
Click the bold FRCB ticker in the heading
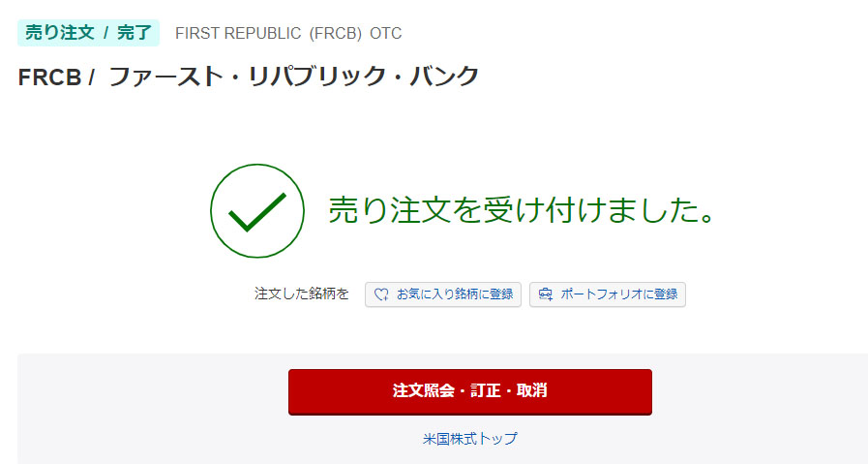pos(49,77)
